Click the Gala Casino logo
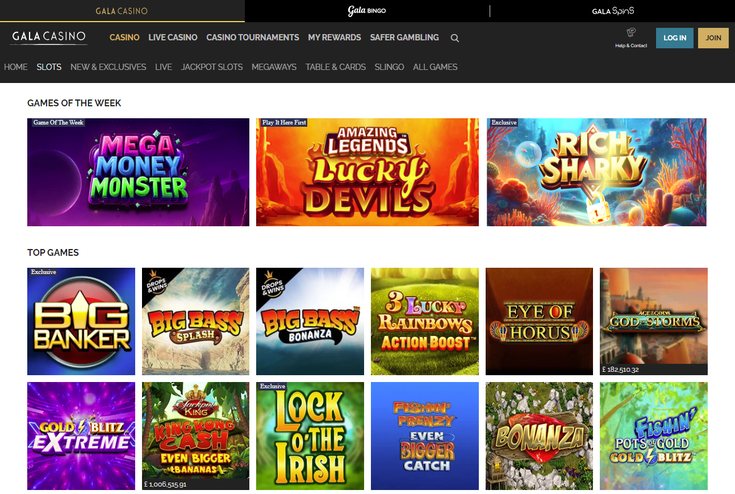Image resolution: width=735 pixels, height=494 pixels. (x=49, y=37)
